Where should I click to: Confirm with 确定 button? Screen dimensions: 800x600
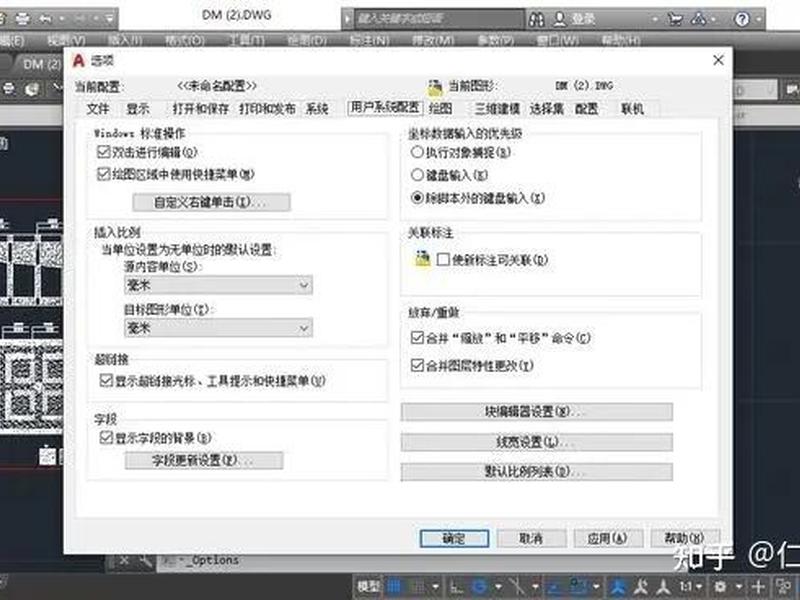pyautogui.click(x=454, y=538)
